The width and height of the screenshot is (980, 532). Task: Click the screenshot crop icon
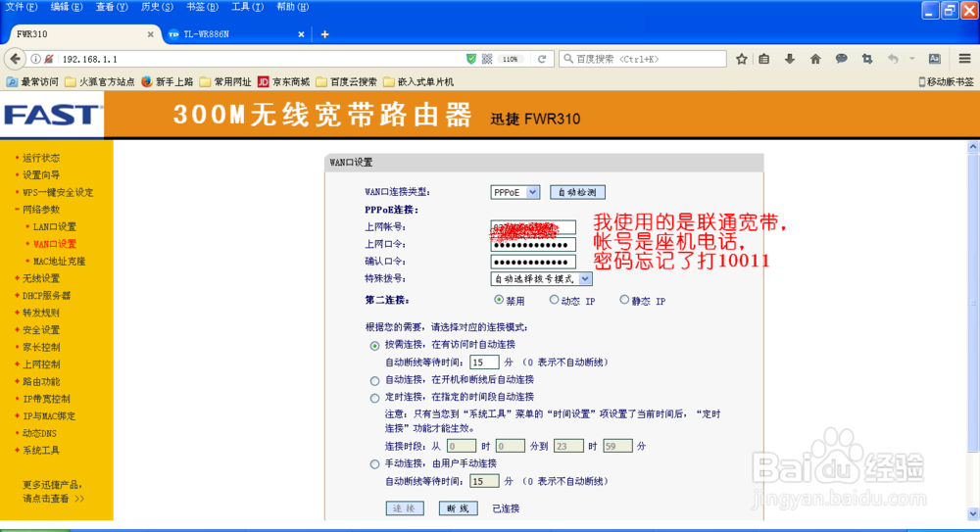867,59
